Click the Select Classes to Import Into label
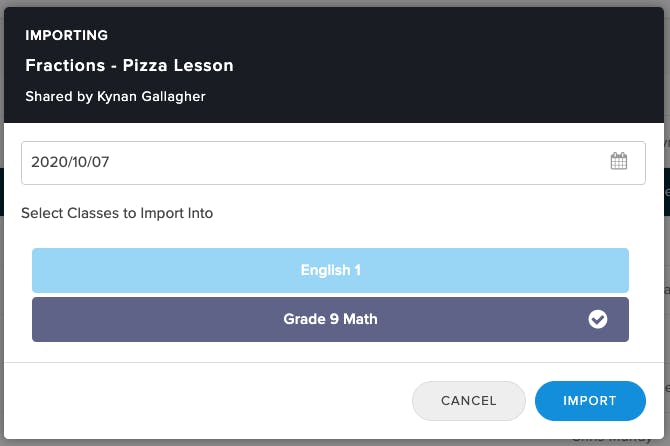 tap(117, 213)
